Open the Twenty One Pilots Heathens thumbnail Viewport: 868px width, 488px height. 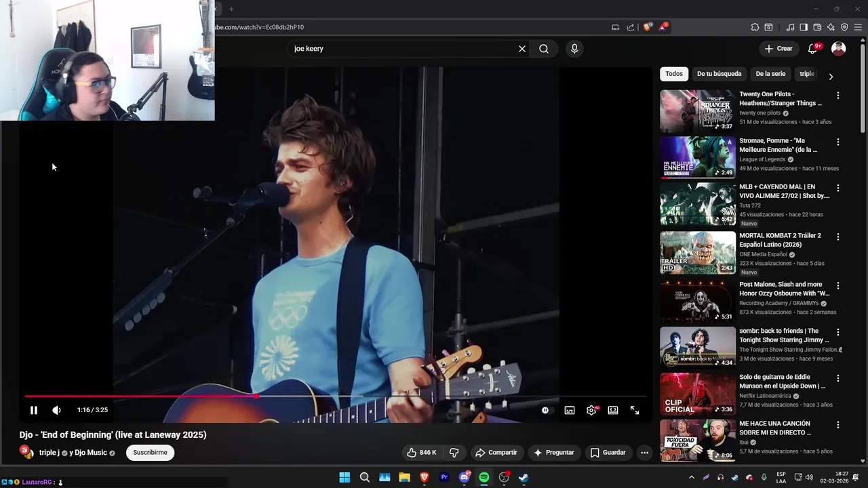coord(698,111)
